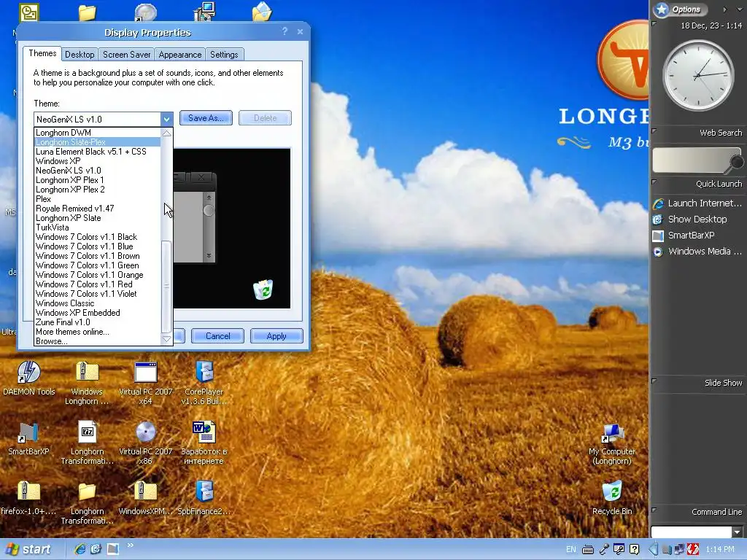Open the DAEMON Tools desktop shortcut
747x560 pixels.
click(28, 373)
